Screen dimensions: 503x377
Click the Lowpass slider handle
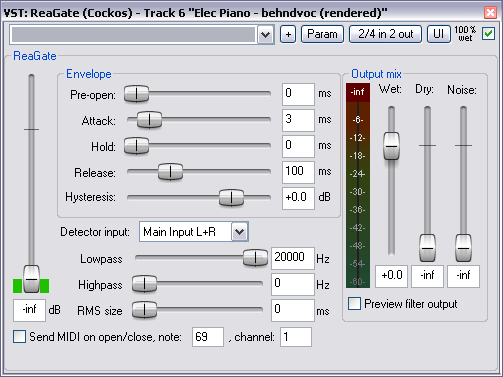pyautogui.click(x=255, y=257)
